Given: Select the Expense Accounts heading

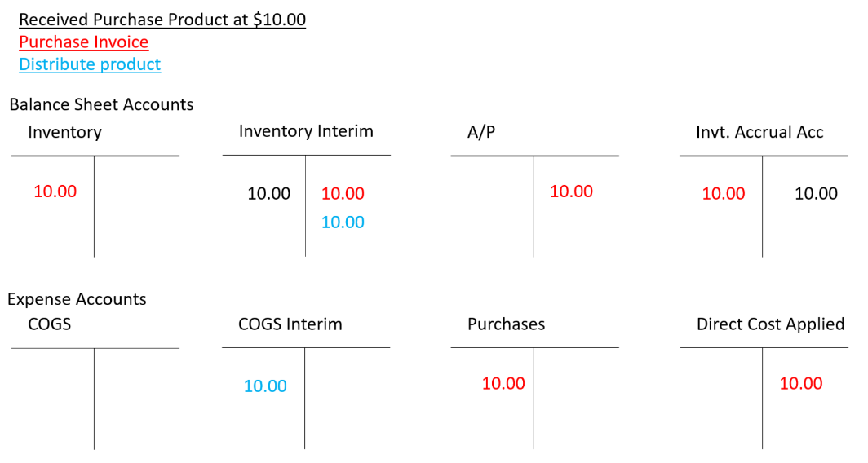Looking at the screenshot, I should 77,299.
